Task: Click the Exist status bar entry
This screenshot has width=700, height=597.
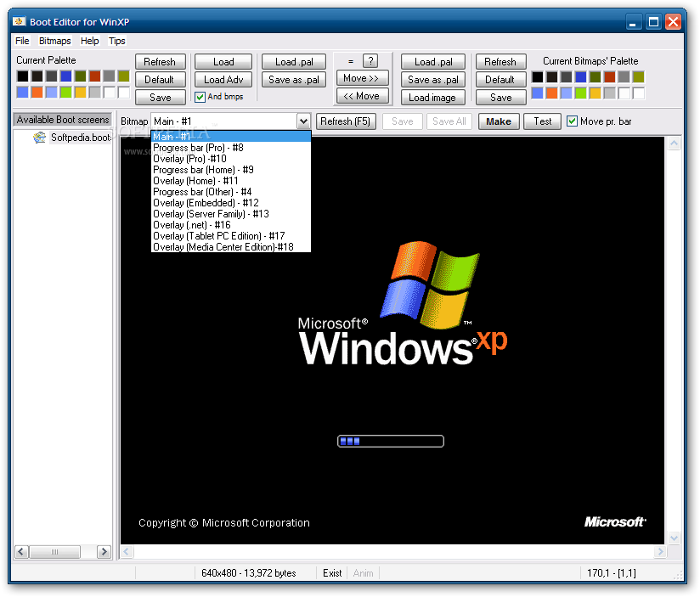Action: pyautogui.click(x=332, y=573)
